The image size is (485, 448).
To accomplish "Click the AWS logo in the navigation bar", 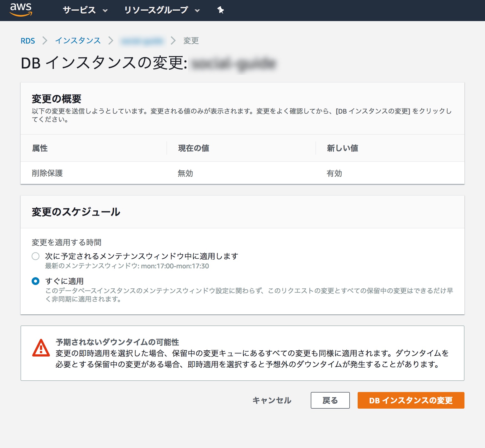I will 21,10.
